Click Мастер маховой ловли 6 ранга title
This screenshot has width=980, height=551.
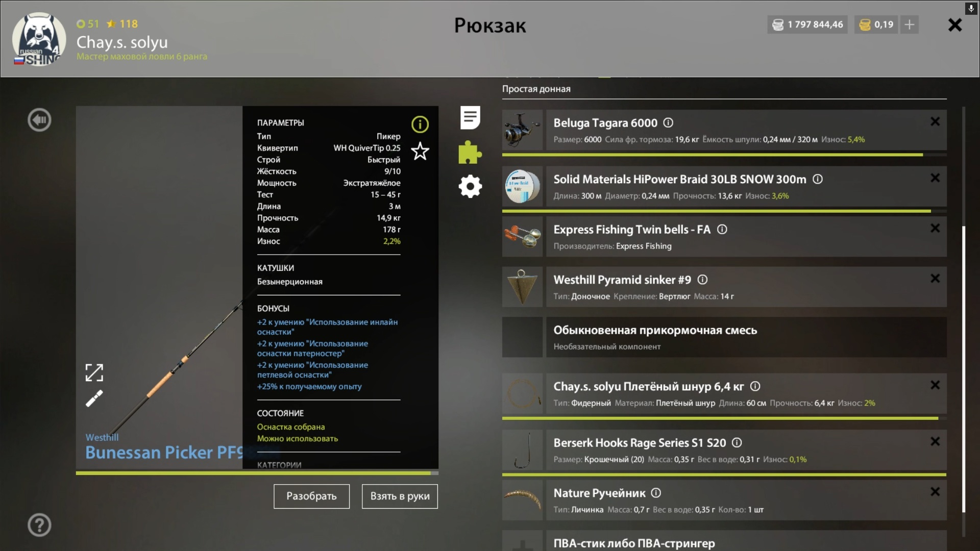(142, 57)
